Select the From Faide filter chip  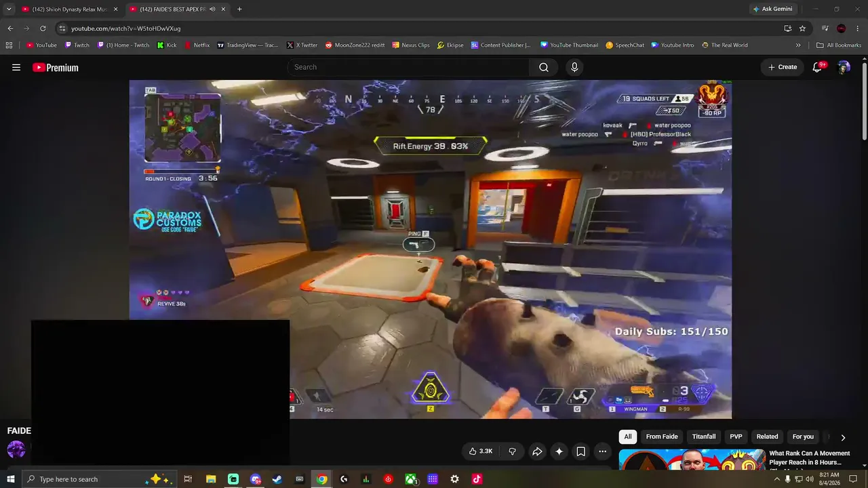(662, 436)
